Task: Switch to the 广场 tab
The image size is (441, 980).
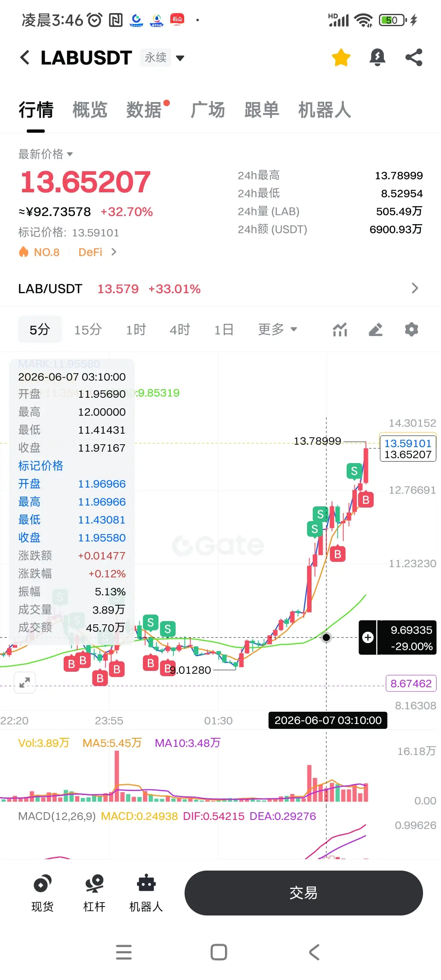Action: pyautogui.click(x=208, y=110)
